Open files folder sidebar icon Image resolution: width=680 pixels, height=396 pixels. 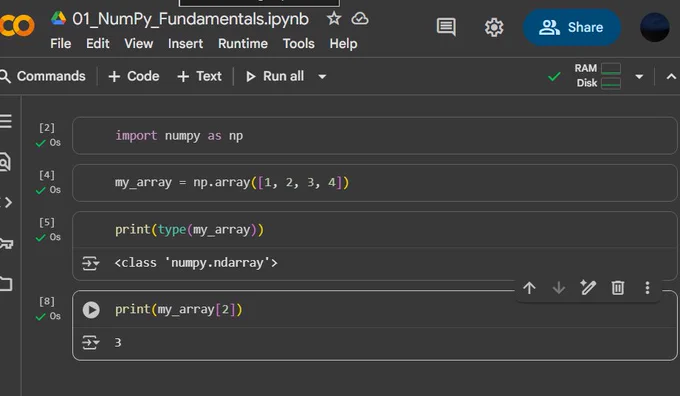6,284
